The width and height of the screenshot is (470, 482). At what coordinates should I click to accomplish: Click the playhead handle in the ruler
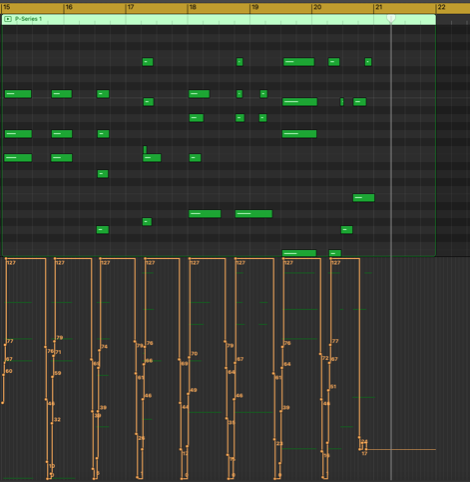tap(391, 18)
